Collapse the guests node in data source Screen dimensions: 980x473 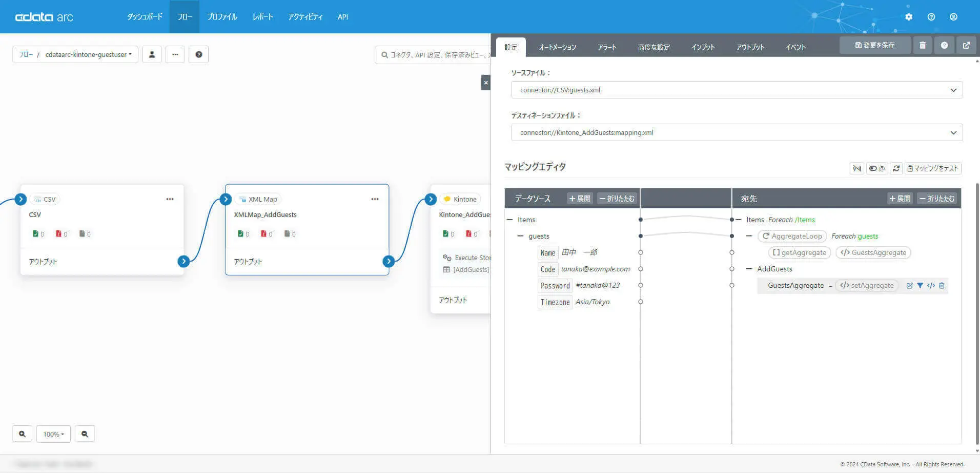pos(520,236)
